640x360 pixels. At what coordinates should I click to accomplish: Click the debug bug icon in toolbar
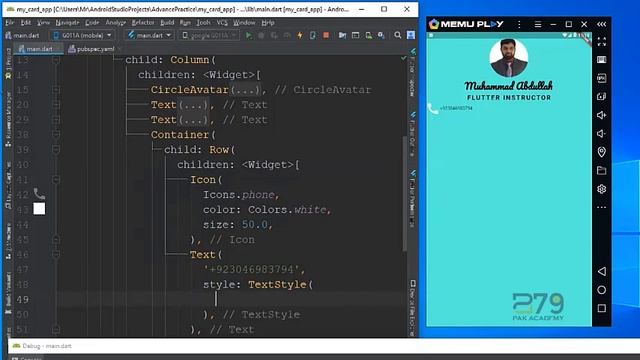(x=261, y=36)
